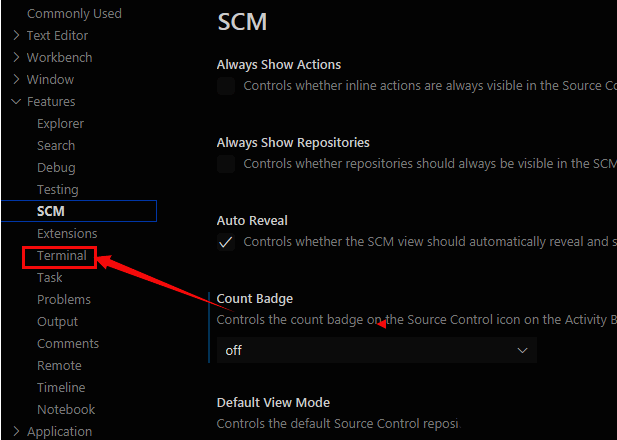Open Extensions settings under Features

[67, 234]
